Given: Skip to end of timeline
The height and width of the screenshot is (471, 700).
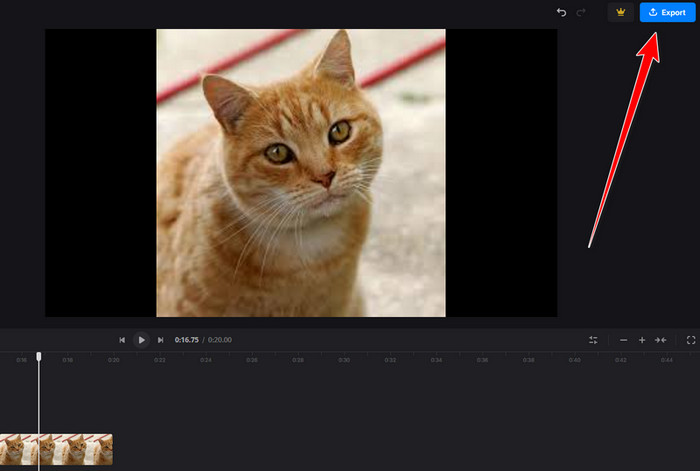Looking at the screenshot, I should pos(160,340).
